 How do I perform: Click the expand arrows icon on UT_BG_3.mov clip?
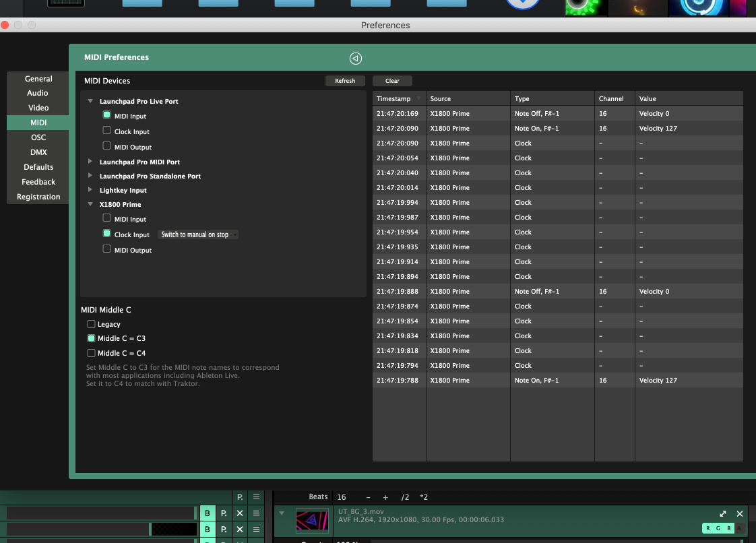pos(723,513)
